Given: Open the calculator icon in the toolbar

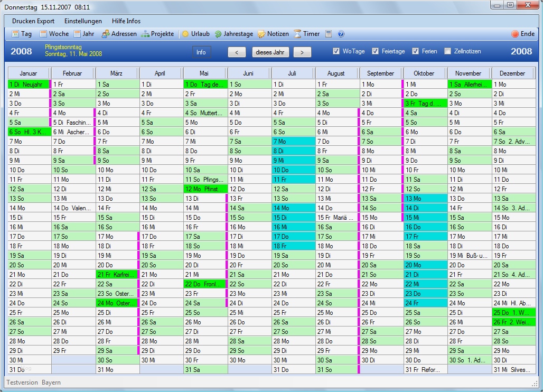Looking at the screenshot, I should click(329, 34).
